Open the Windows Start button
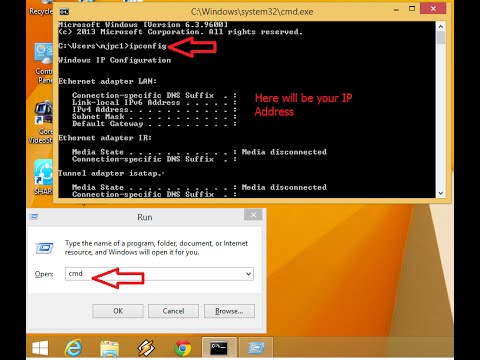This screenshot has width=480, height=360. [40, 348]
